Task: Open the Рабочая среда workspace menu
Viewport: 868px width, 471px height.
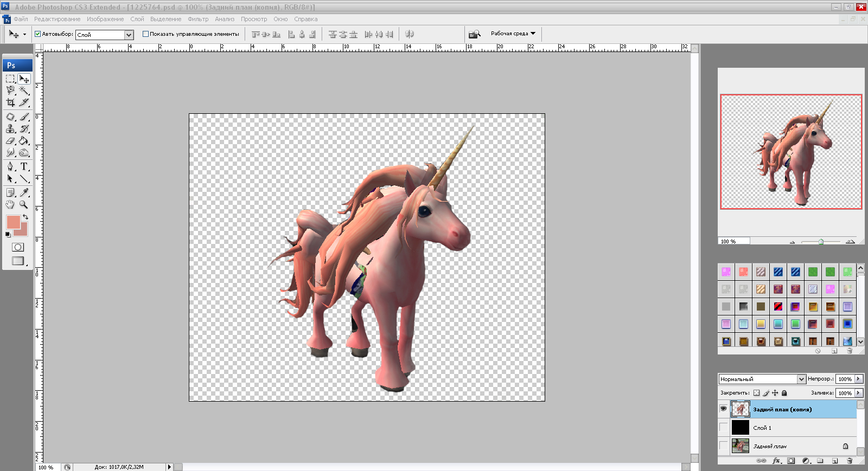Action: click(513, 34)
